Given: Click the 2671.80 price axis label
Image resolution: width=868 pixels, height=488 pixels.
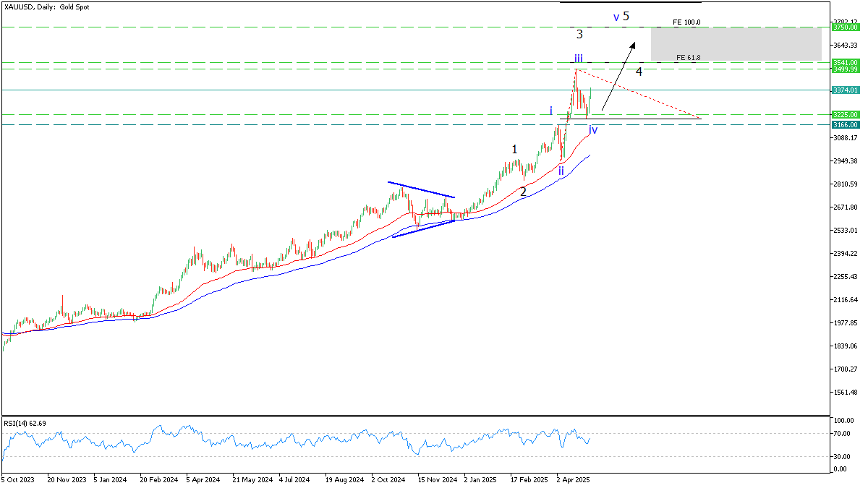Looking at the screenshot, I should tap(845, 207).
